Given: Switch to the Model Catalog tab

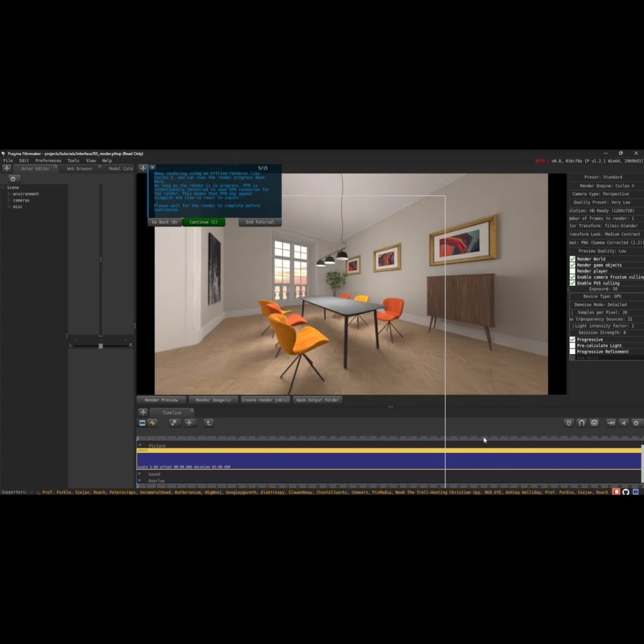Looking at the screenshot, I should pyautogui.click(x=120, y=168).
